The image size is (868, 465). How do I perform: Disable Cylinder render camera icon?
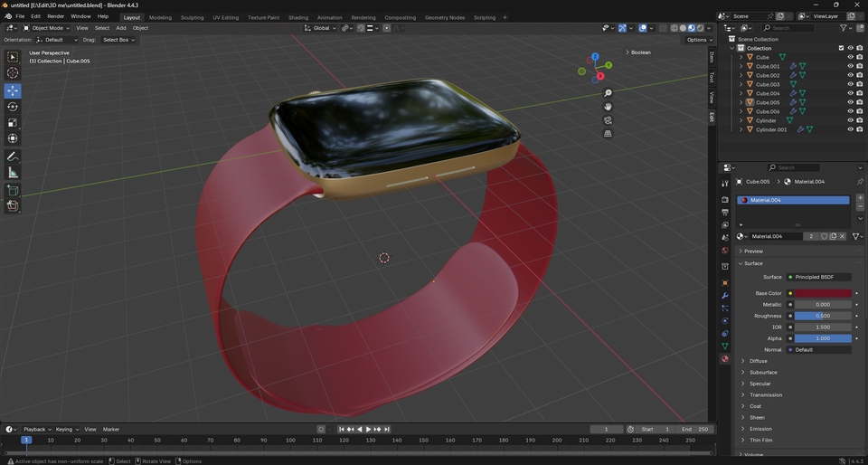(860, 120)
